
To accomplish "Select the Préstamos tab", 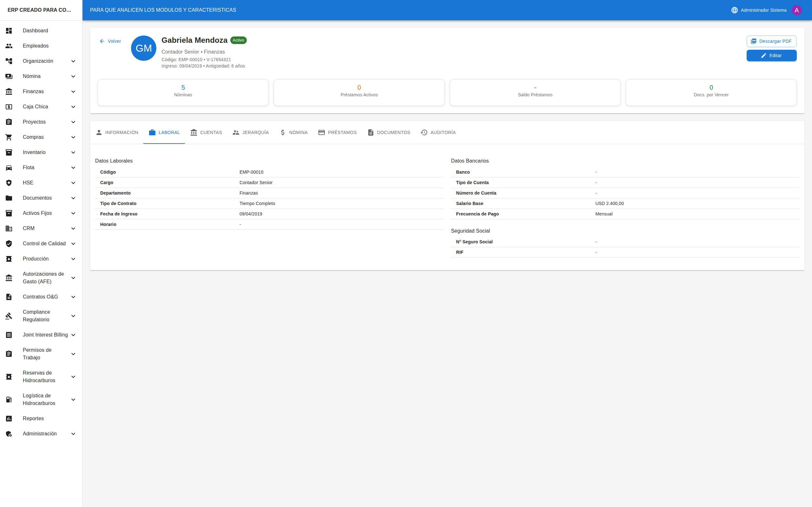I will point(337,132).
